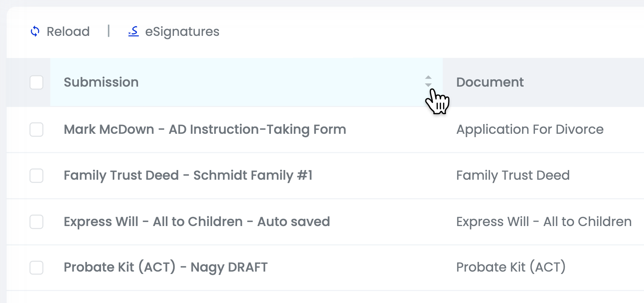This screenshot has height=303, width=644.
Task: Open Mark McDown - AD Instruction-Taking Form
Action: coord(204,130)
